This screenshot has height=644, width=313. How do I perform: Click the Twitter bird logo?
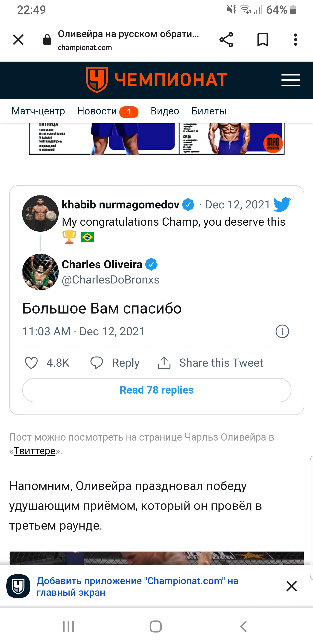pyautogui.click(x=282, y=205)
